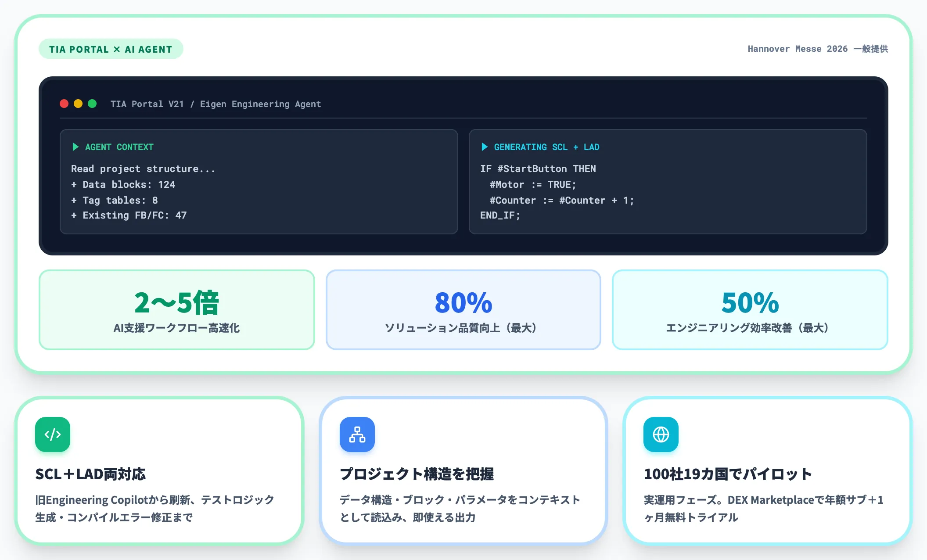Click the Data blocks: 124 line
Image resolution: width=927 pixels, height=560 pixels.
click(x=123, y=185)
